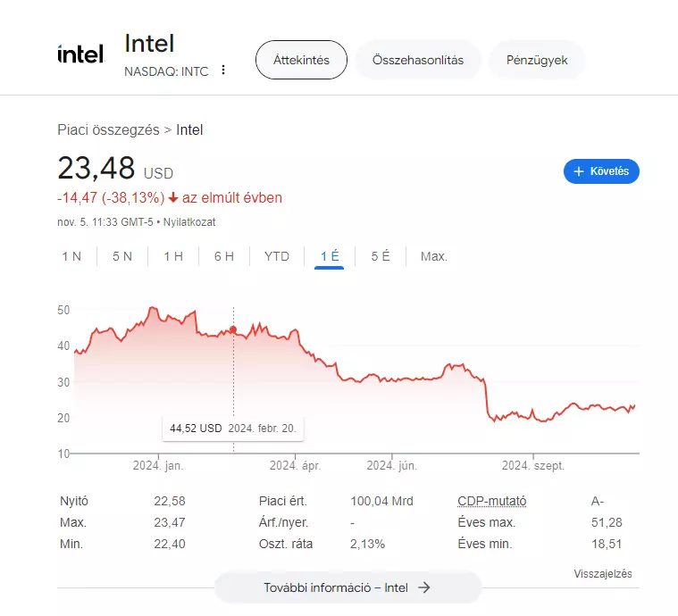Open the Nyilatkozat disclaimer link
The image size is (678, 616).
pos(189,222)
